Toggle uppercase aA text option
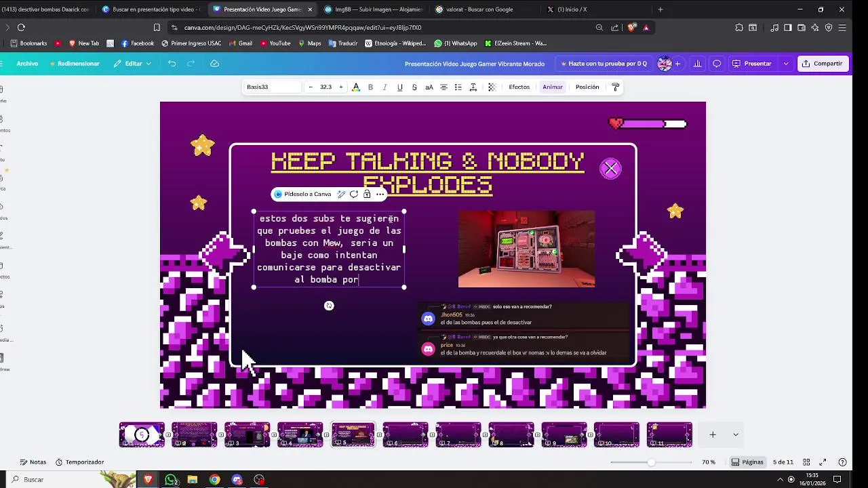This screenshot has height=488, width=868. 429,87
